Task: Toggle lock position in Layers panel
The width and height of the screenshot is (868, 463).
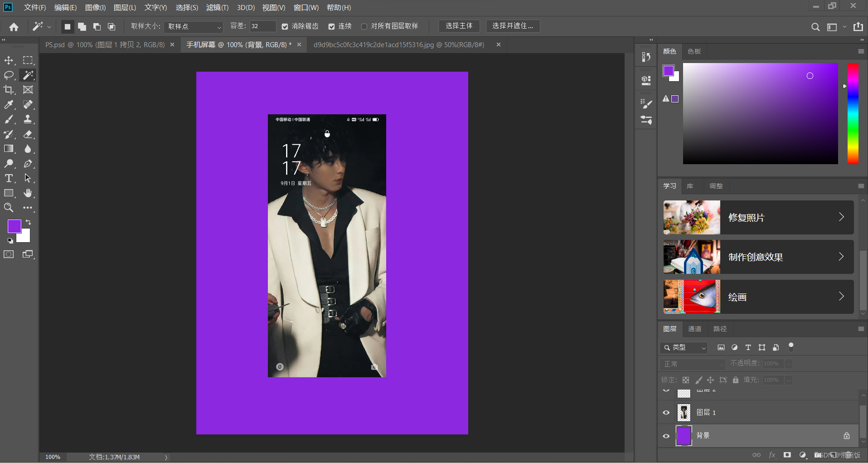Action: click(x=710, y=380)
